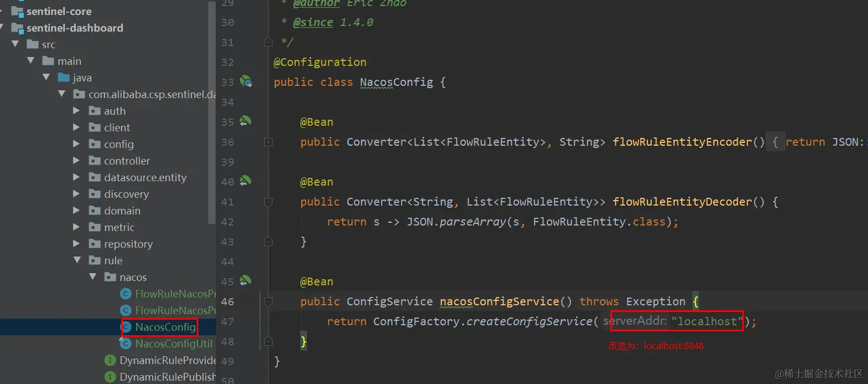Viewport: 868px width, 384px height.
Task: Select the domain package label
Action: tap(122, 211)
